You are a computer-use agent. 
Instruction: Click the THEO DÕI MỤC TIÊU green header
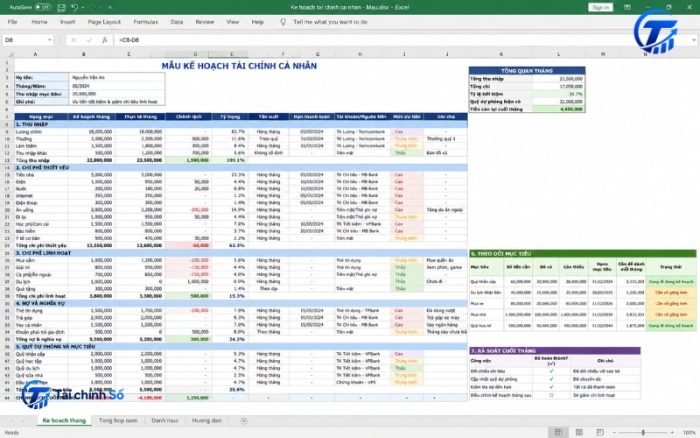(583, 254)
